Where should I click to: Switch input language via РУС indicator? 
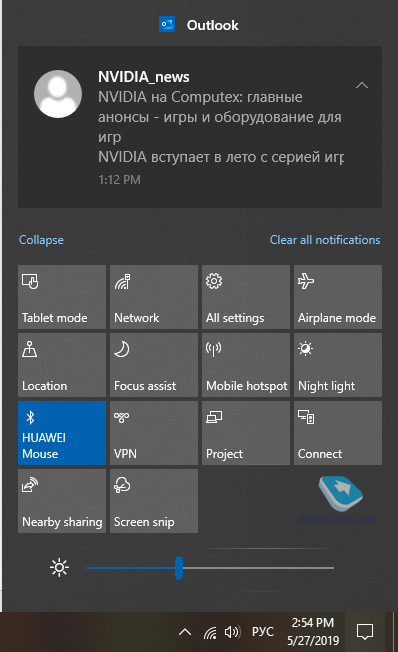click(x=263, y=632)
